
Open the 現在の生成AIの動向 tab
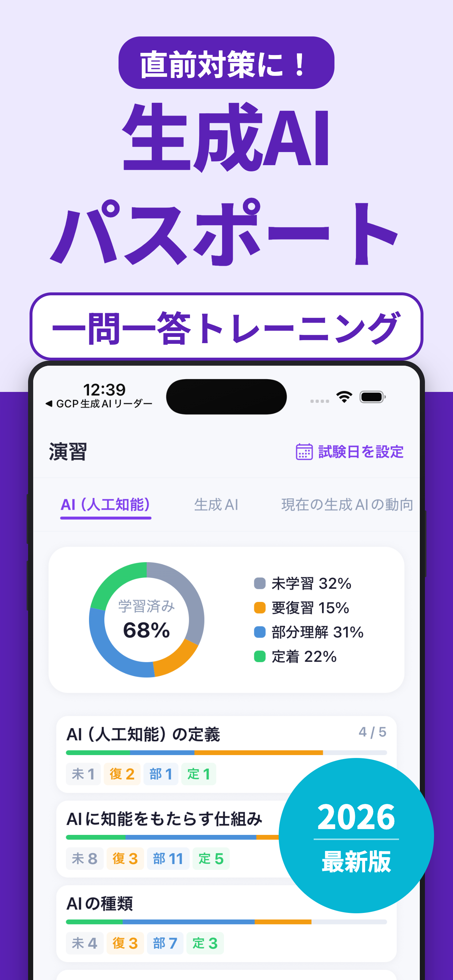[x=347, y=505]
